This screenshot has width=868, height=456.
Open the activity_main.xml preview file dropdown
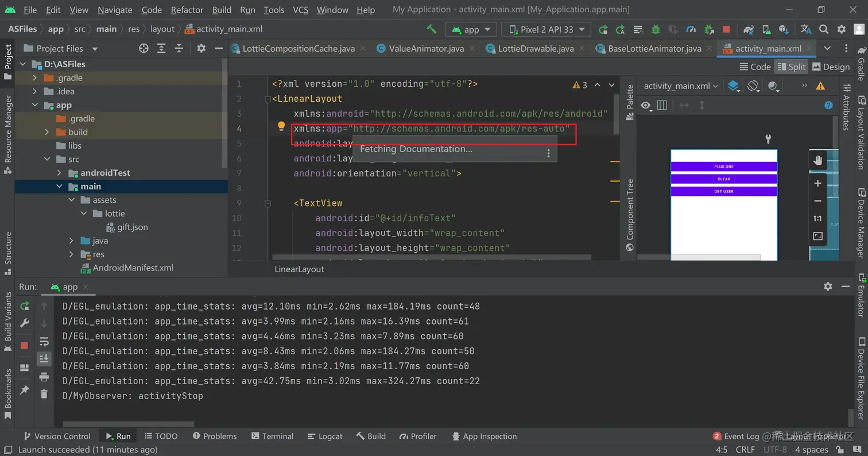tap(681, 86)
